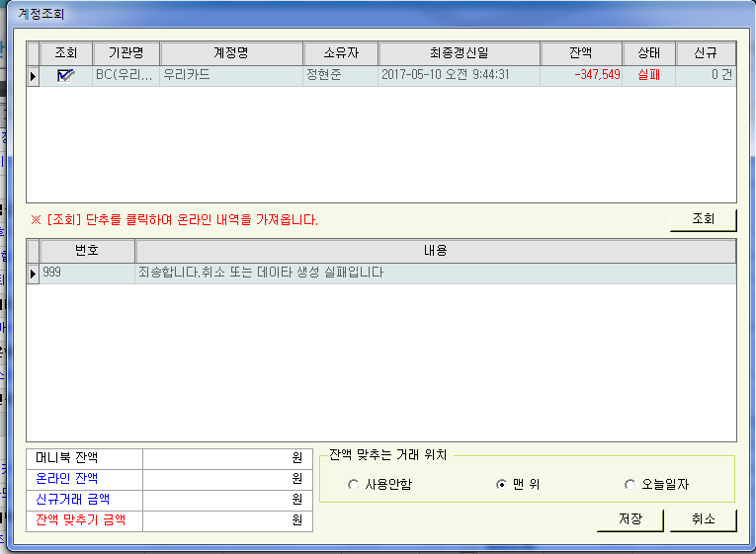The height and width of the screenshot is (554, 756).
Task: Click the 소유자 column header
Action: pyautogui.click(x=340, y=53)
